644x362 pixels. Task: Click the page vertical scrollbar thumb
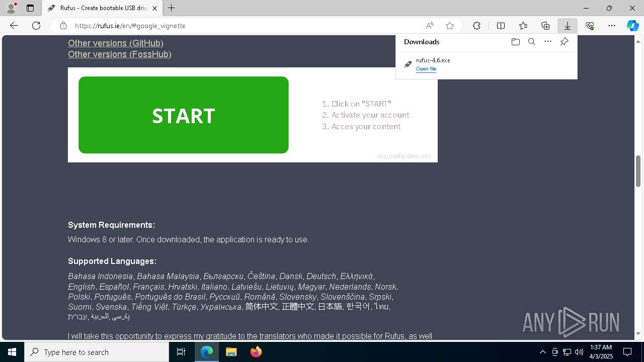tap(638, 171)
